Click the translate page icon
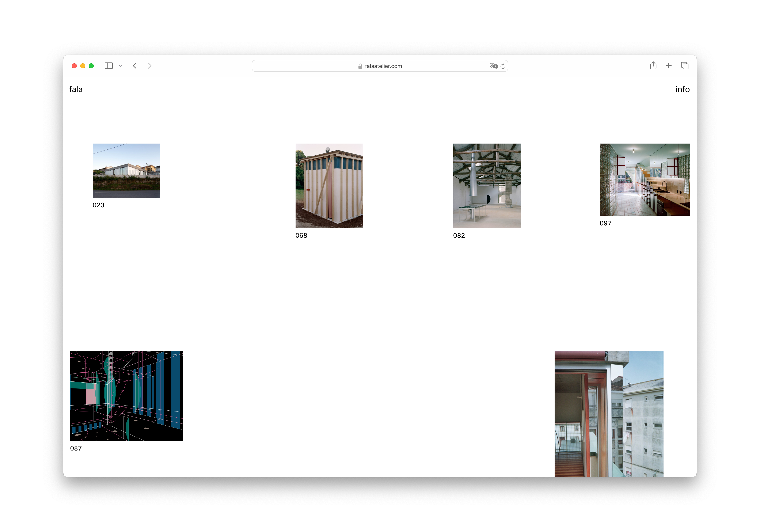Viewport: 760px width, 532px height. pyautogui.click(x=493, y=66)
